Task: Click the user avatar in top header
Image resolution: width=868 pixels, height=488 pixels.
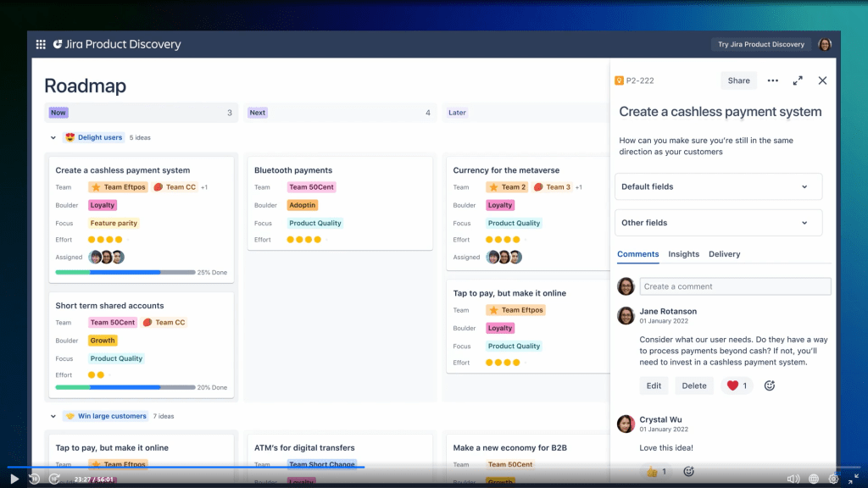Action: pos(825,44)
